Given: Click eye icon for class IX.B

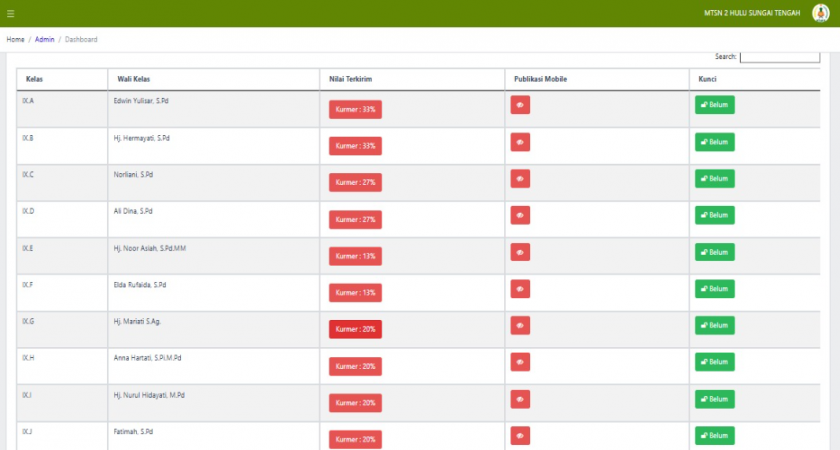Looking at the screenshot, I should click(520, 142).
